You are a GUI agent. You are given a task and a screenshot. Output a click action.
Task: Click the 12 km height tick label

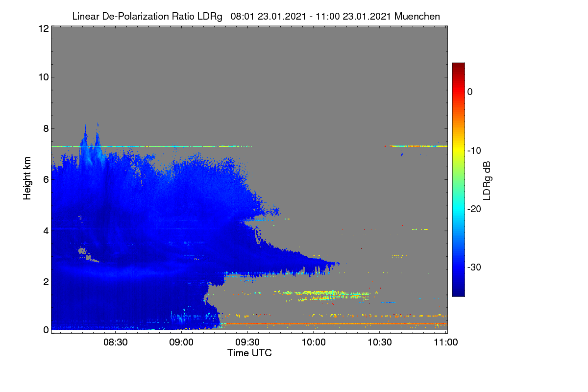[43, 28]
